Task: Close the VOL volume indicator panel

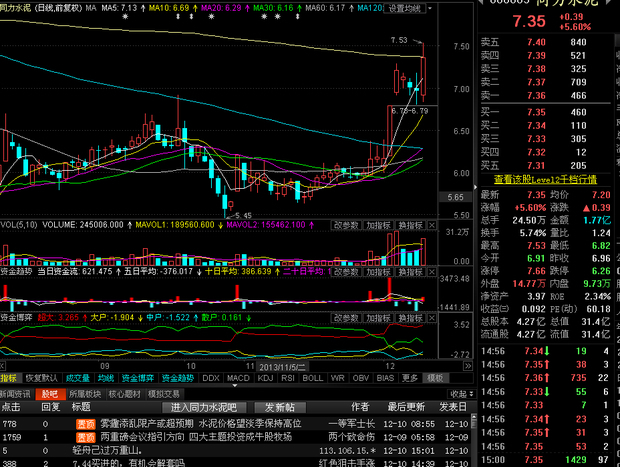Action: pyautogui.click(x=432, y=225)
